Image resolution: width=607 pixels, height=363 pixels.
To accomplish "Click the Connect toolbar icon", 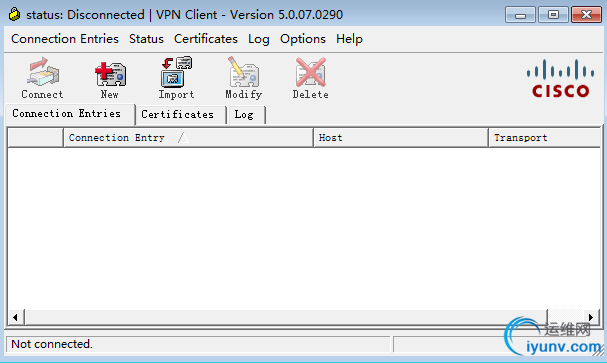I will [x=42, y=78].
